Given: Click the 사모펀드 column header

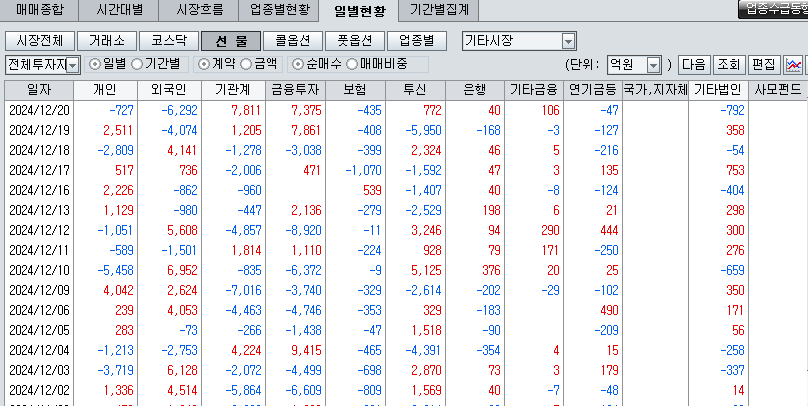Looking at the screenshot, I should point(778,90).
